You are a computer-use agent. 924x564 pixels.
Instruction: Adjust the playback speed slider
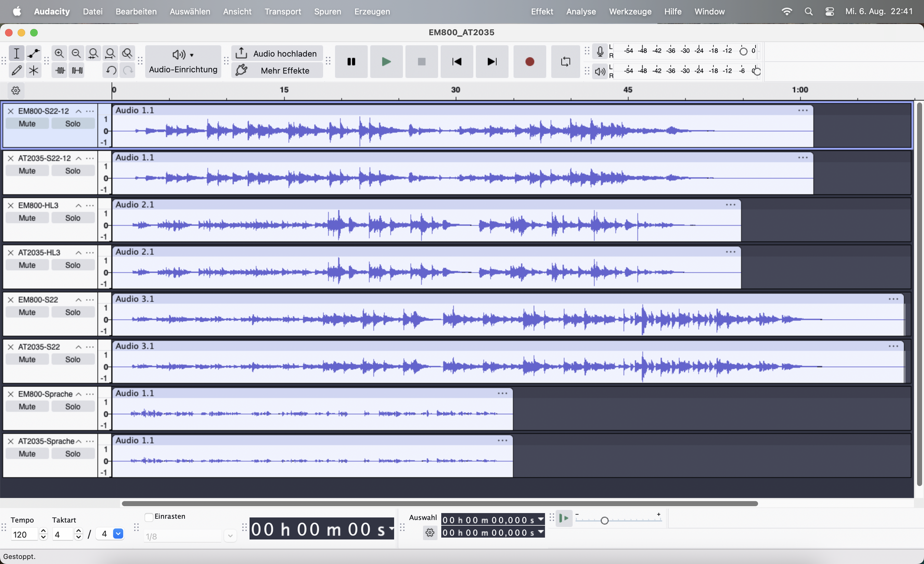[x=604, y=520]
